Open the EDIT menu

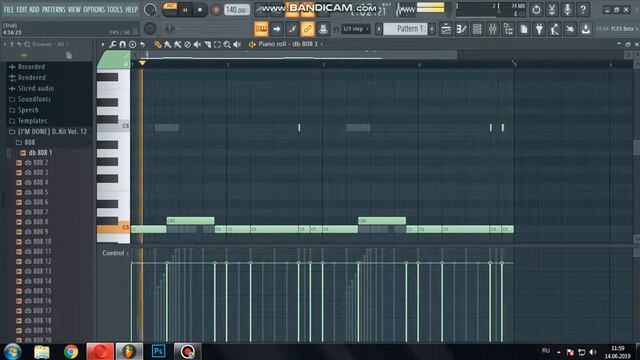(x=22, y=9)
